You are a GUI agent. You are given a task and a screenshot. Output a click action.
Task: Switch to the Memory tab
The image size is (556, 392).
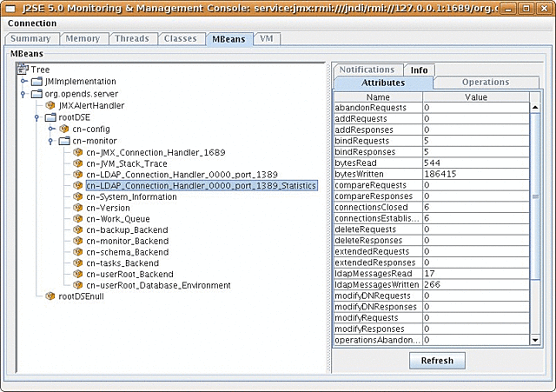click(x=83, y=38)
